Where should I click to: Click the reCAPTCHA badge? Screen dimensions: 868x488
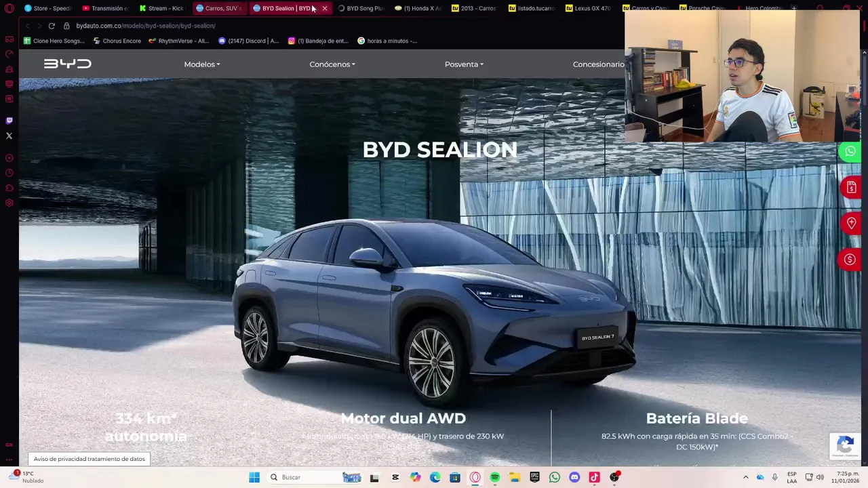845,446
